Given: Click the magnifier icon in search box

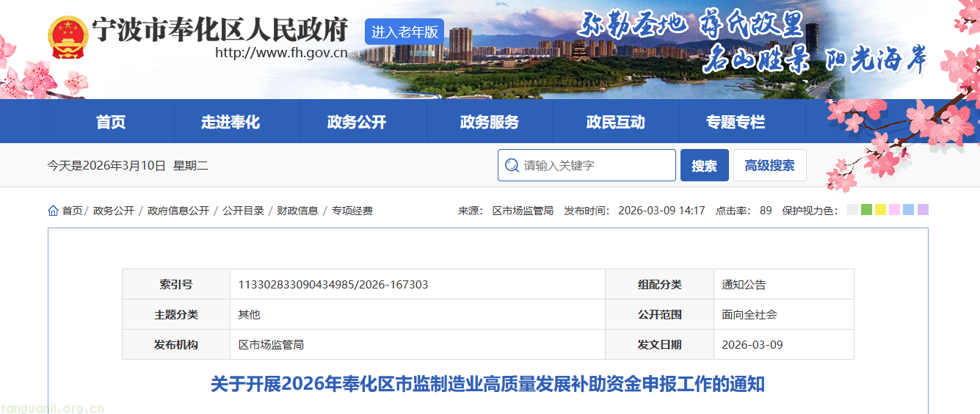Looking at the screenshot, I should (511, 165).
